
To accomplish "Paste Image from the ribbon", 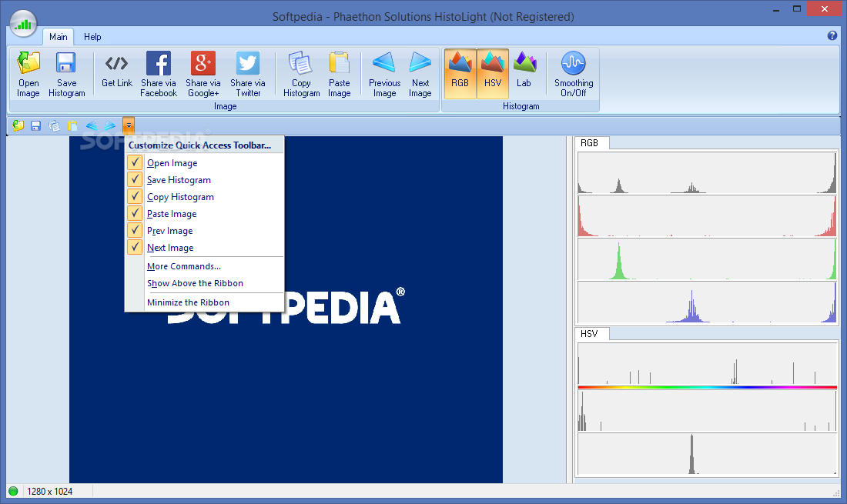I will 340,74.
